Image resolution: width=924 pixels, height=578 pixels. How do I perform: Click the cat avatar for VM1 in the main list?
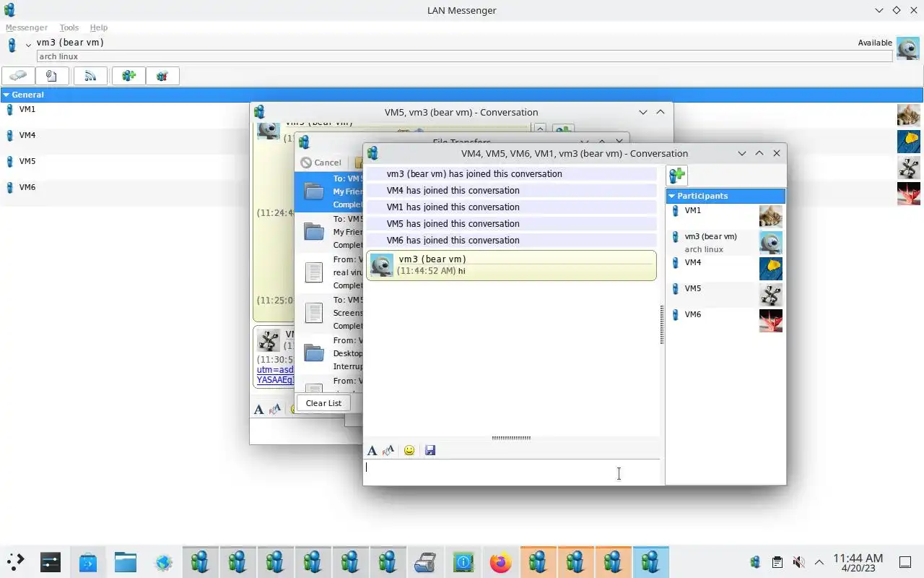point(909,115)
